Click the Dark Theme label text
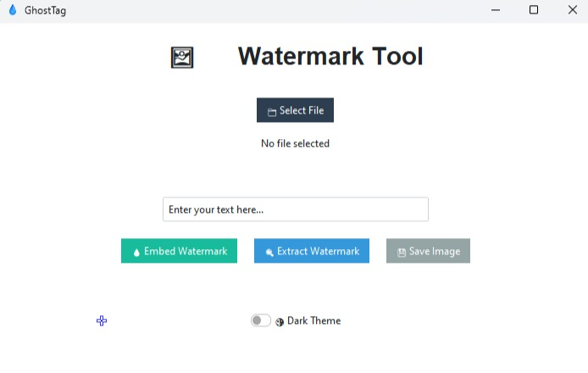 (x=313, y=320)
